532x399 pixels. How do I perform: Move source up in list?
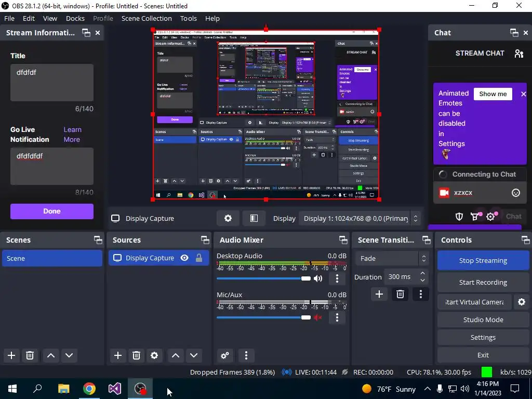[x=176, y=355]
